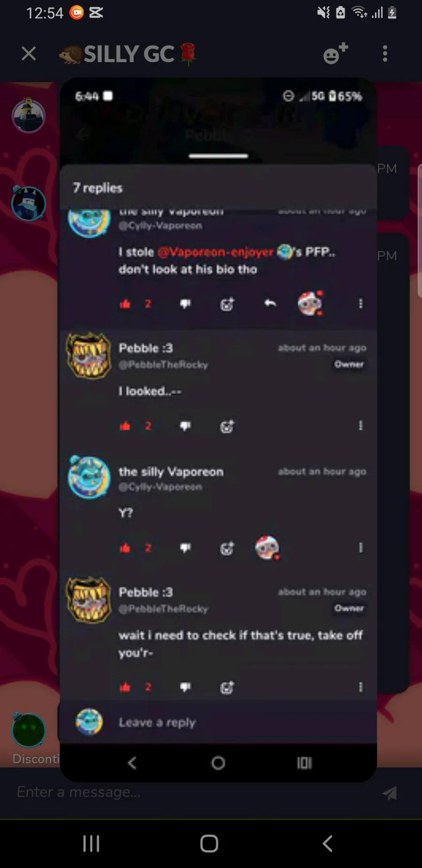
Task: Open options menu for "I looked" reply
Action: click(361, 425)
